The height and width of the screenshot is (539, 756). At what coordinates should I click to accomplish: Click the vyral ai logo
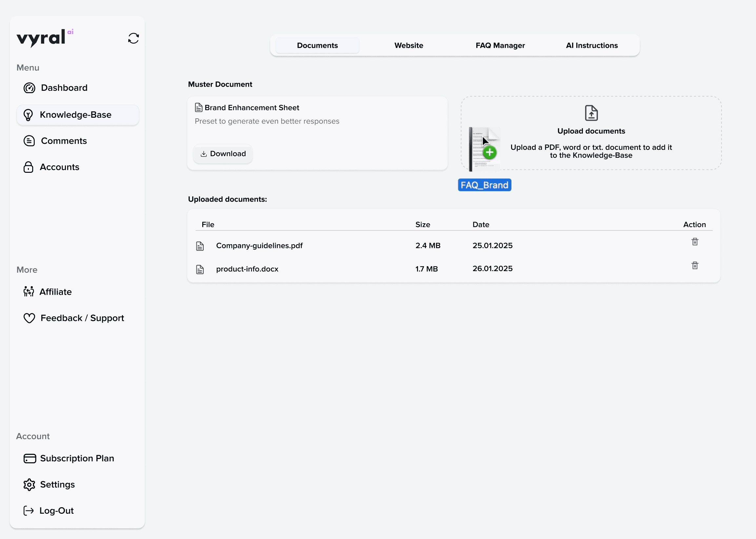tap(45, 38)
